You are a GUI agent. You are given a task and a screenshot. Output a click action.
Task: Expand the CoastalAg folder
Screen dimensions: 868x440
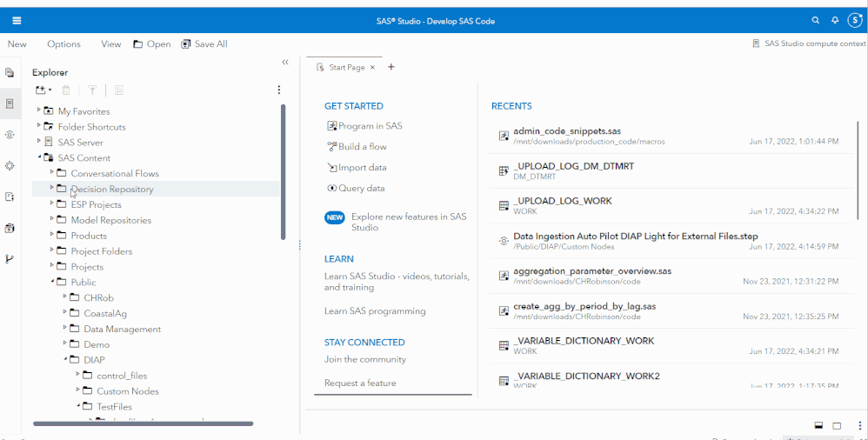coord(64,313)
